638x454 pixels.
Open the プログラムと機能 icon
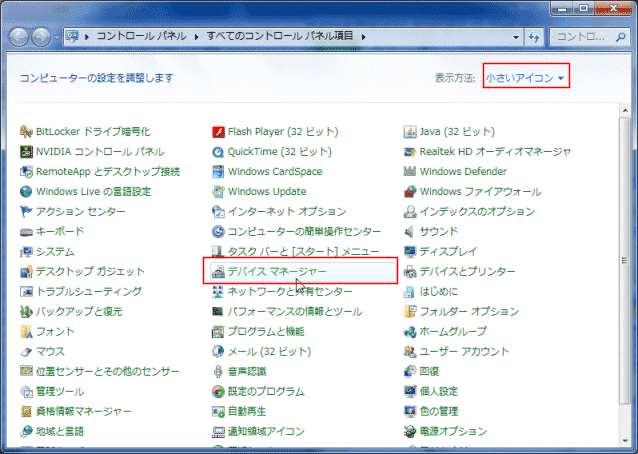218,332
